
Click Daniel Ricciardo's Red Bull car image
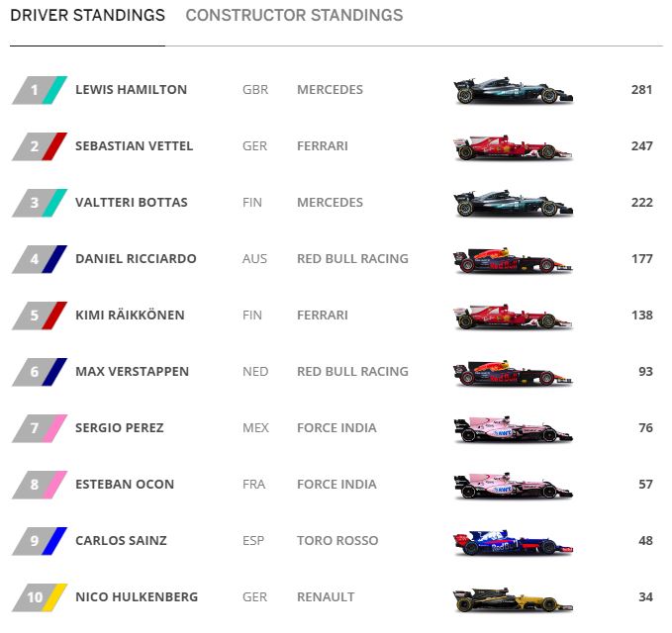click(x=513, y=260)
